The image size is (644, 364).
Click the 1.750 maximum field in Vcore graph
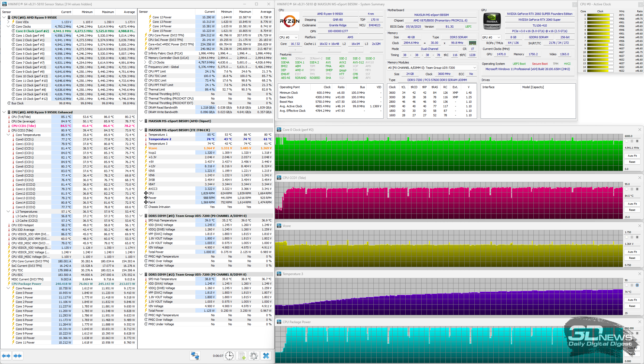(632, 232)
